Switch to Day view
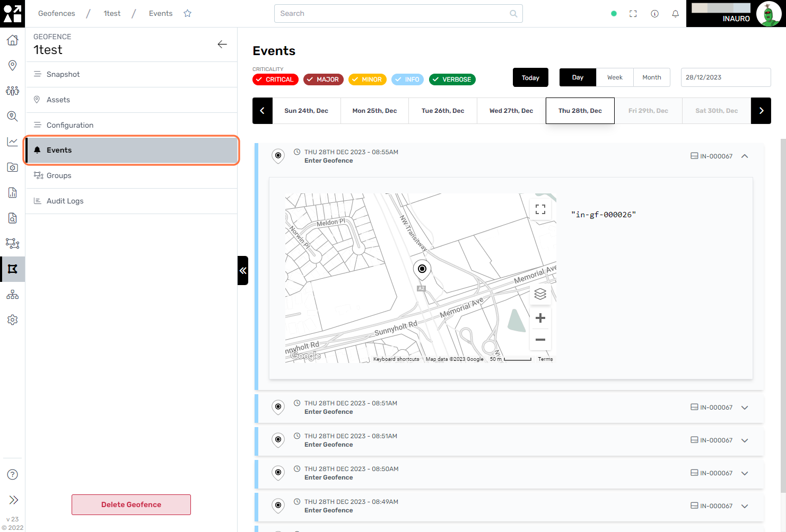Screen dimensions: 786x532 coord(578,77)
